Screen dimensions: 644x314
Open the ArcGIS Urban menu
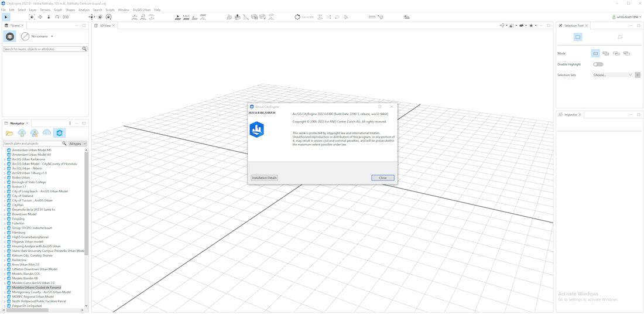coord(142,9)
